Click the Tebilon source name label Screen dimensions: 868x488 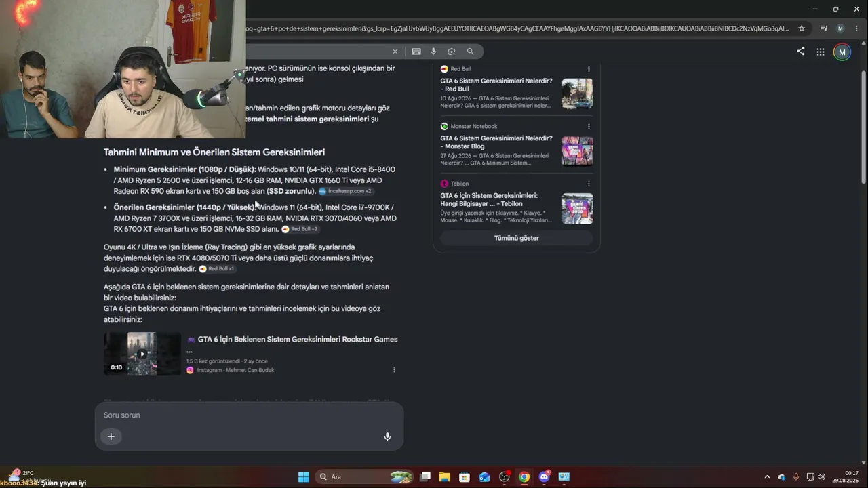(x=459, y=184)
